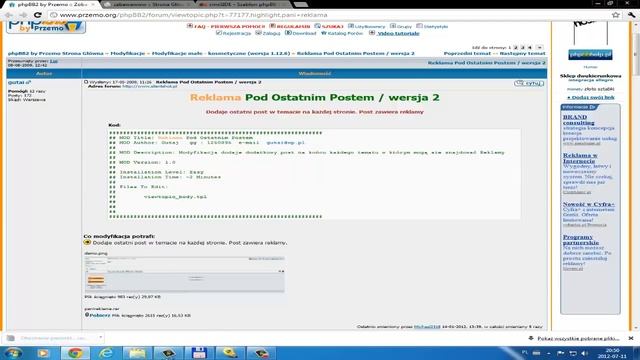Go to page 3 of the topic

[x=522, y=48]
